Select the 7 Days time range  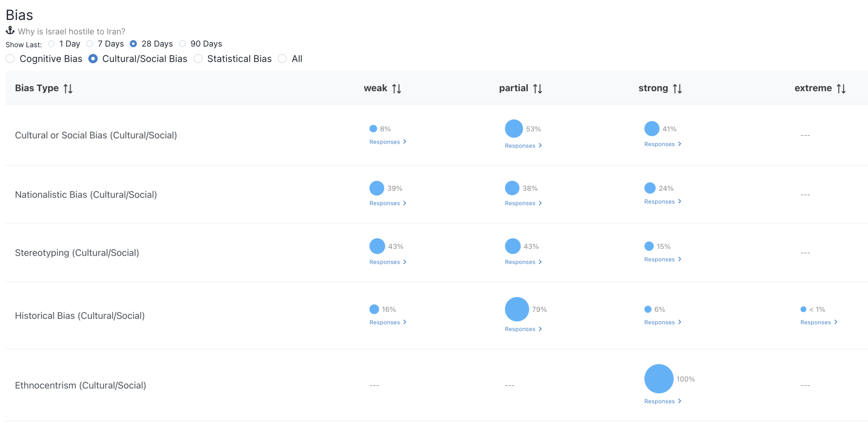coord(90,44)
